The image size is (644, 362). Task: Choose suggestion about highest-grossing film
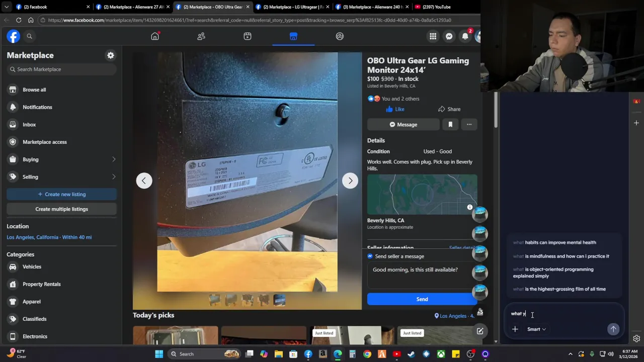pos(559,289)
